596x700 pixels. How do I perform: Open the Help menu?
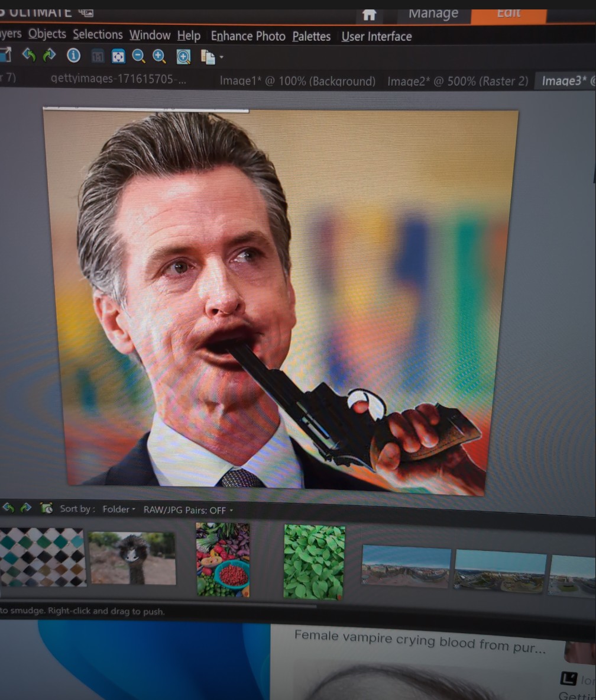189,36
